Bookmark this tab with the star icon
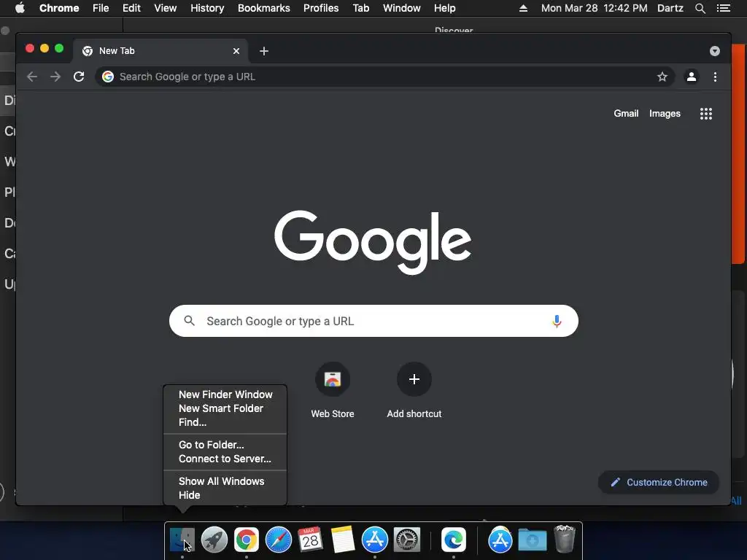Image resolution: width=747 pixels, height=560 pixels. pos(662,77)
